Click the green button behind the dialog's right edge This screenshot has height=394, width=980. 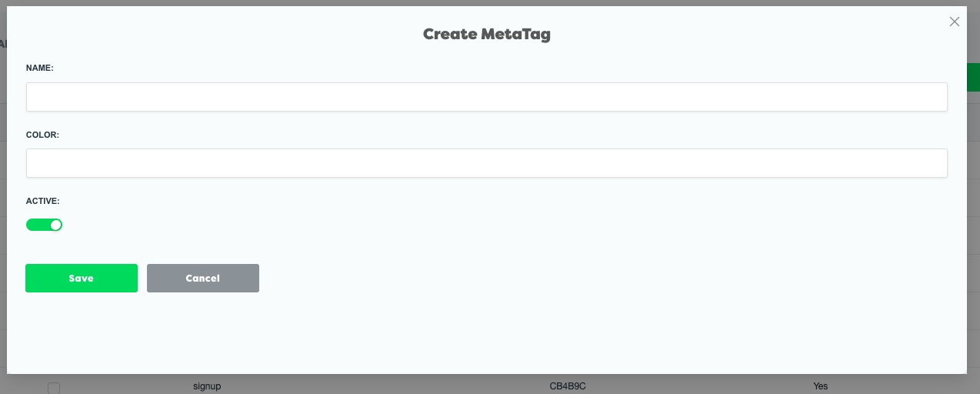click(x=973, y=78)
